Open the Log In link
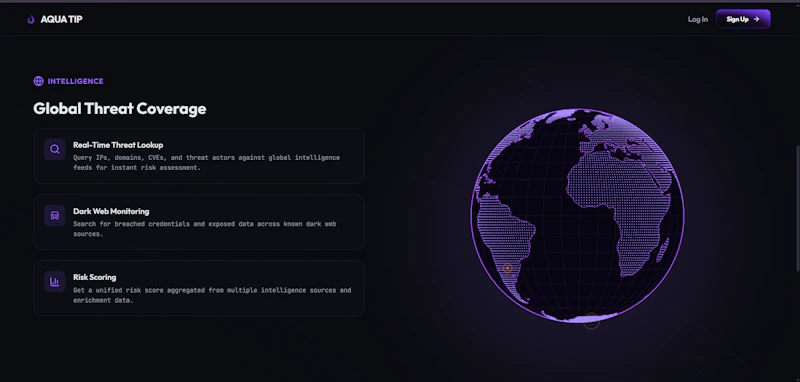The height and width of the screenshot is (382, 800). [697, 19]
